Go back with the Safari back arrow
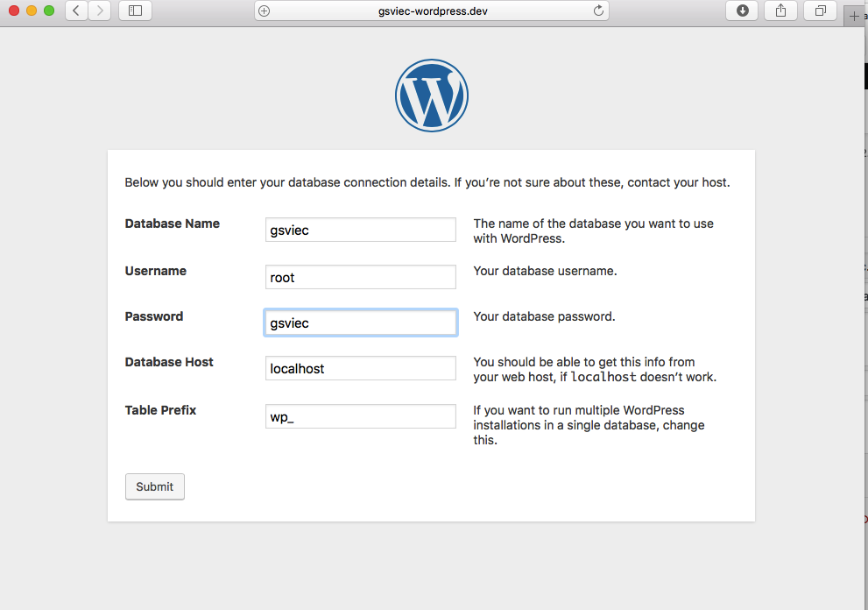 76,11
